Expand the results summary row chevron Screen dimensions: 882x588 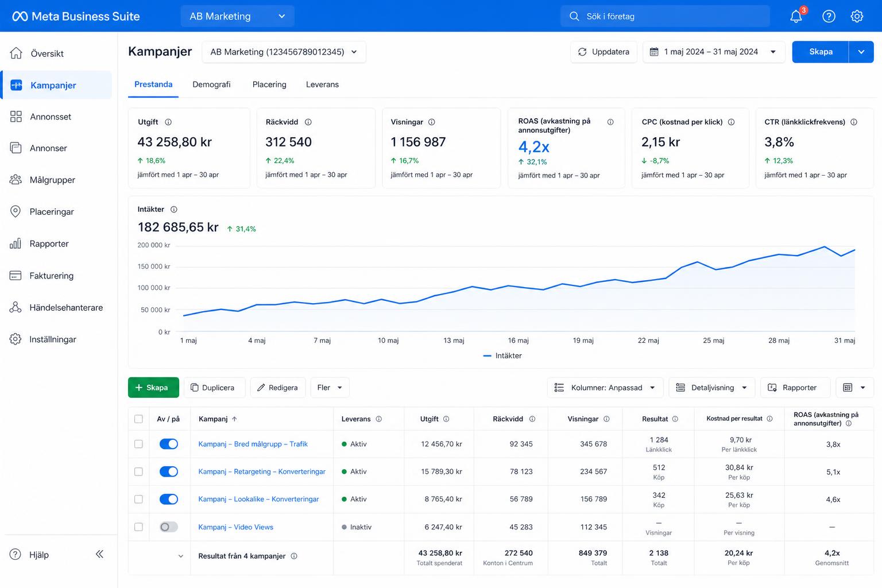pyautogui.click(x=181, y=556)
